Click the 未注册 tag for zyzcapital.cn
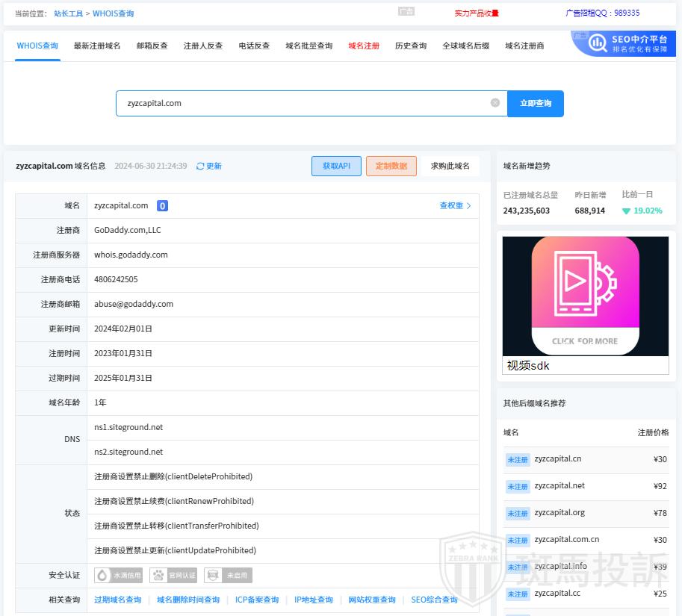The width and height of the screenshot is (682, 616). (518, 460)
